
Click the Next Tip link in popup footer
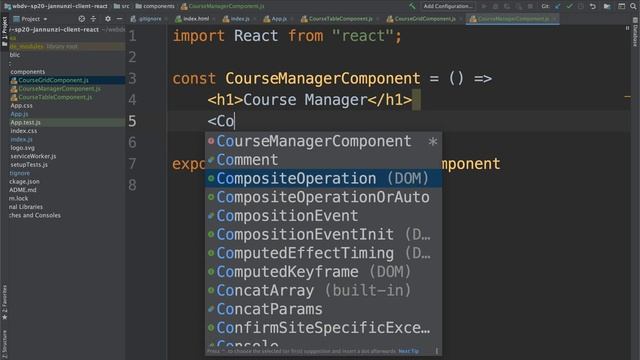(409, 351)
